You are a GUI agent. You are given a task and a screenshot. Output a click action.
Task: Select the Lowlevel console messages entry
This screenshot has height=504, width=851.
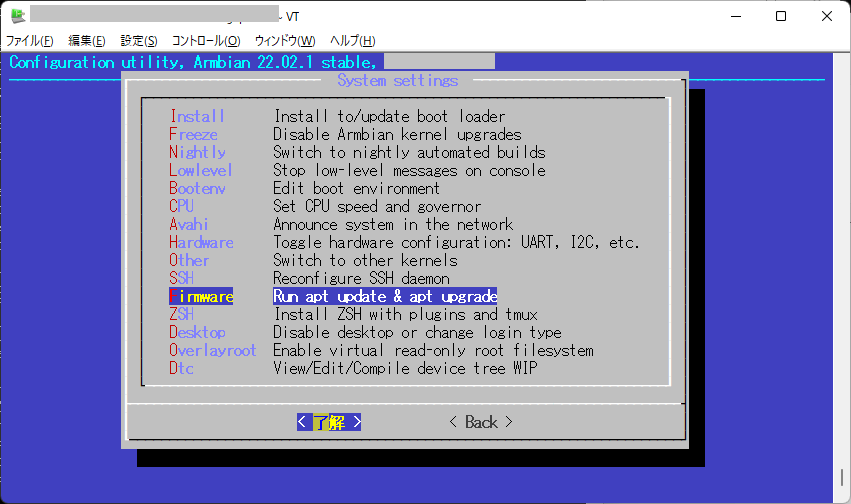357,170
